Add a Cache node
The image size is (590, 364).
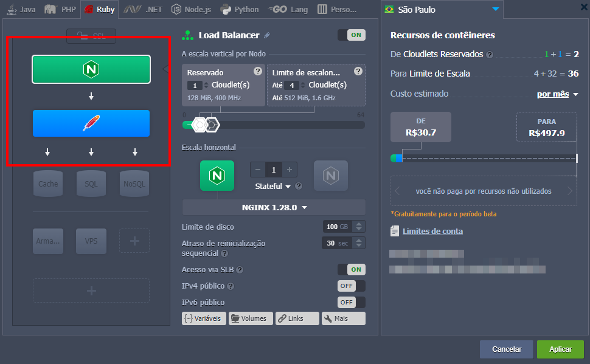(48, 184)
